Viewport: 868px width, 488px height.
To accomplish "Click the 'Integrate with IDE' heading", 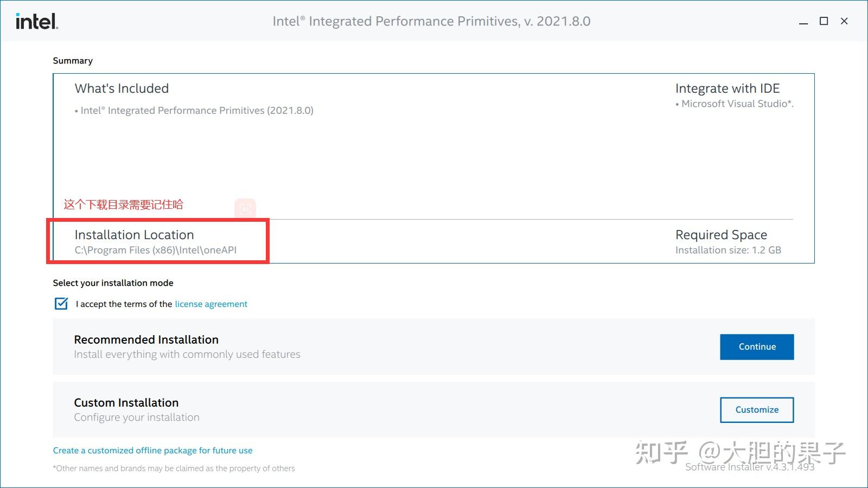I will 727,88.
